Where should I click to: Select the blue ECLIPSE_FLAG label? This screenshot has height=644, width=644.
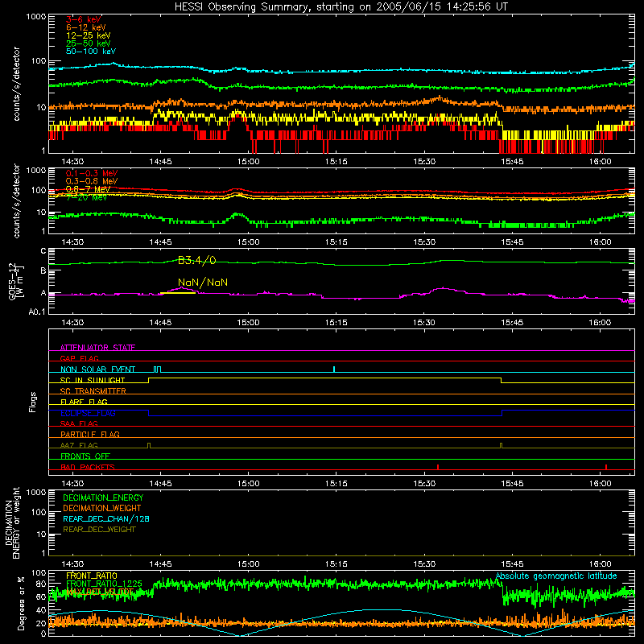tap(88, 413)
